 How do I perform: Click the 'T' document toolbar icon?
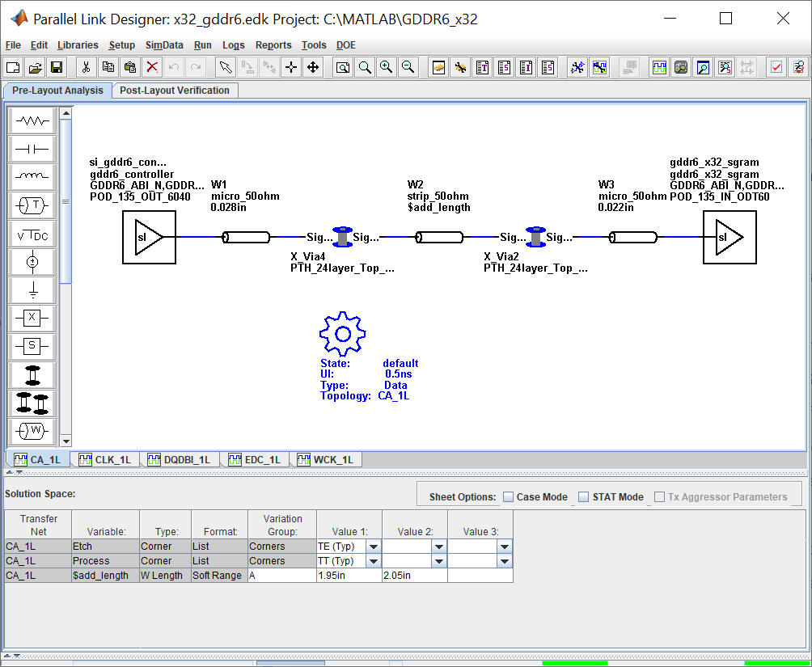[483, 67]
